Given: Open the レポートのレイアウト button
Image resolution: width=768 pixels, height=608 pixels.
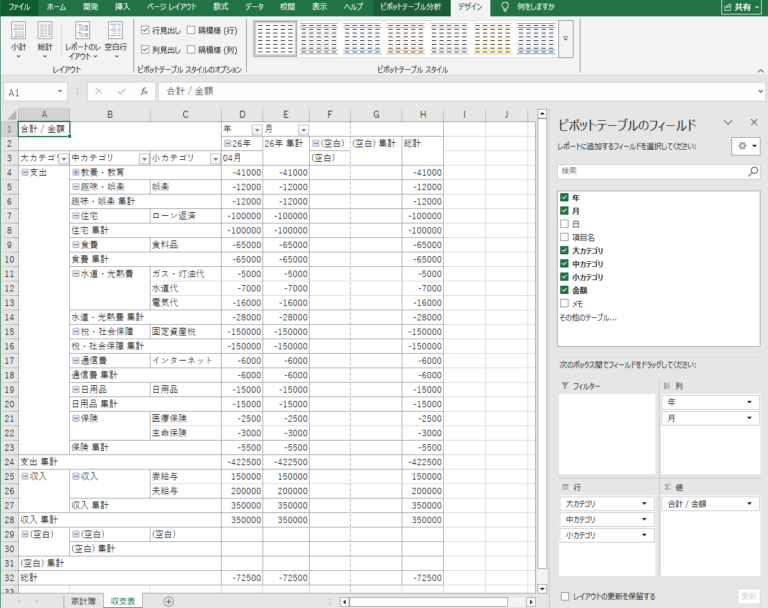Looking at the screenshot, I should coord(82,40).
